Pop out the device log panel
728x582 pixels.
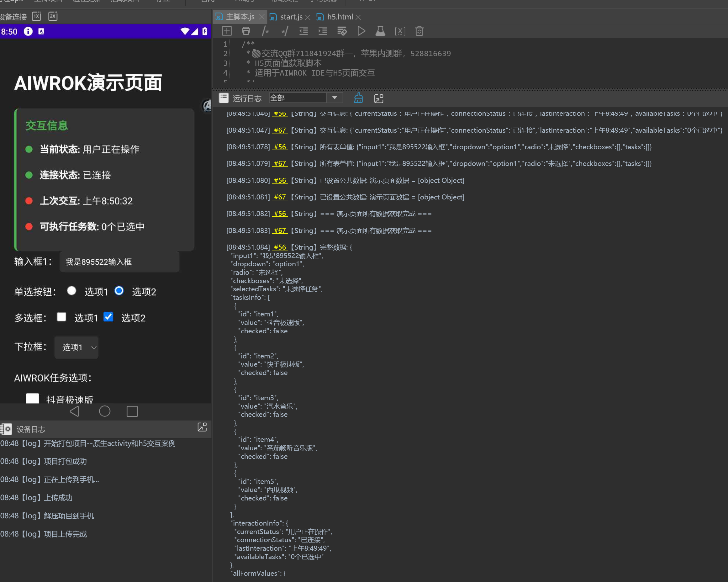point(202,427)
